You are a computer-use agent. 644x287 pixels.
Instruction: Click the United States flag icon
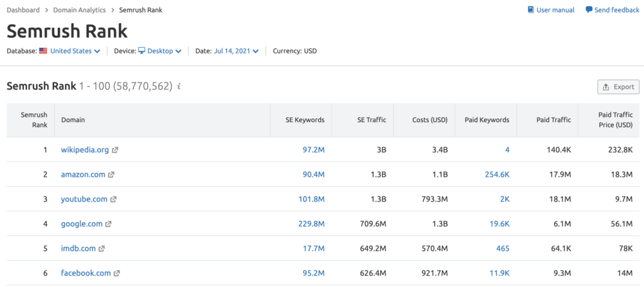[43, 51]
